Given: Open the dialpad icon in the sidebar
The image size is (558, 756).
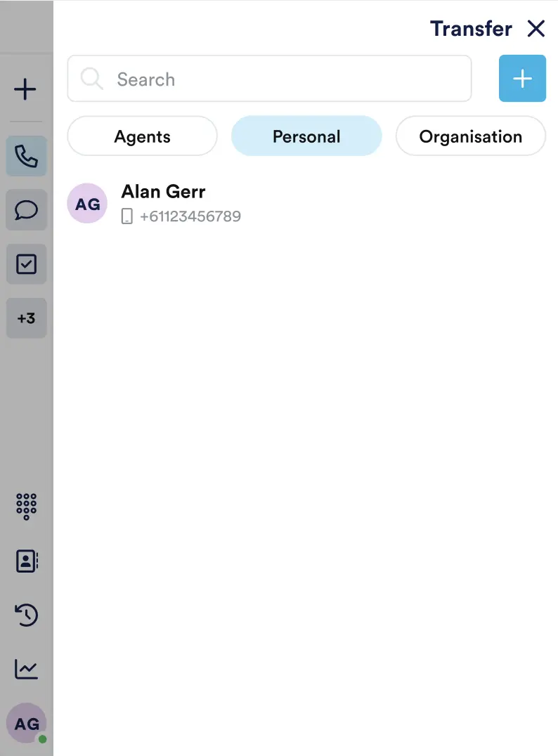Looking at the screenshot, I should coord(26,507).
